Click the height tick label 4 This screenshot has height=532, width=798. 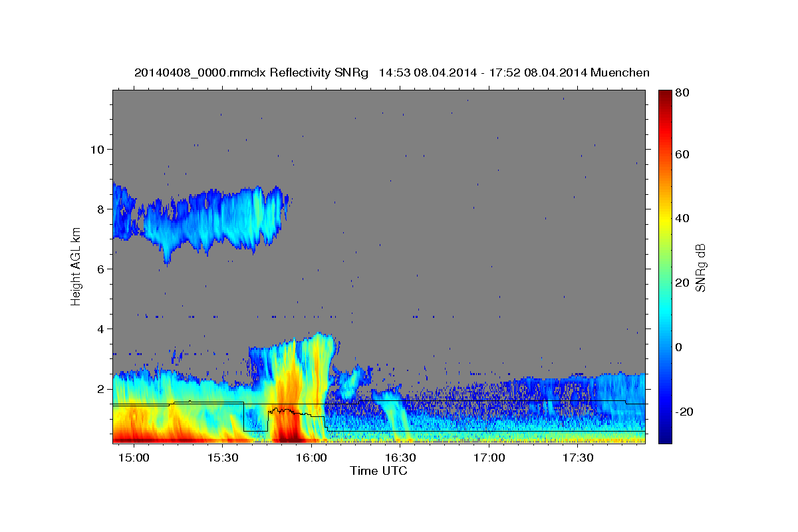102,329
